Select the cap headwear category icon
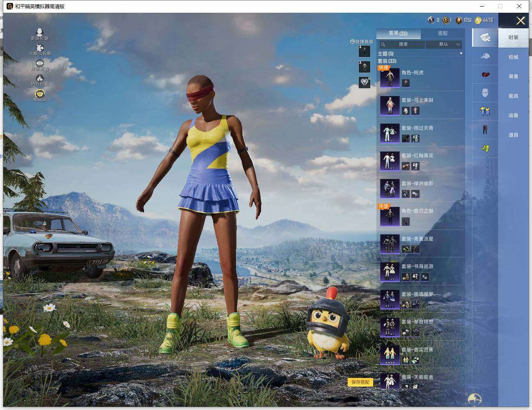532x410 pixels. (485, 56)
